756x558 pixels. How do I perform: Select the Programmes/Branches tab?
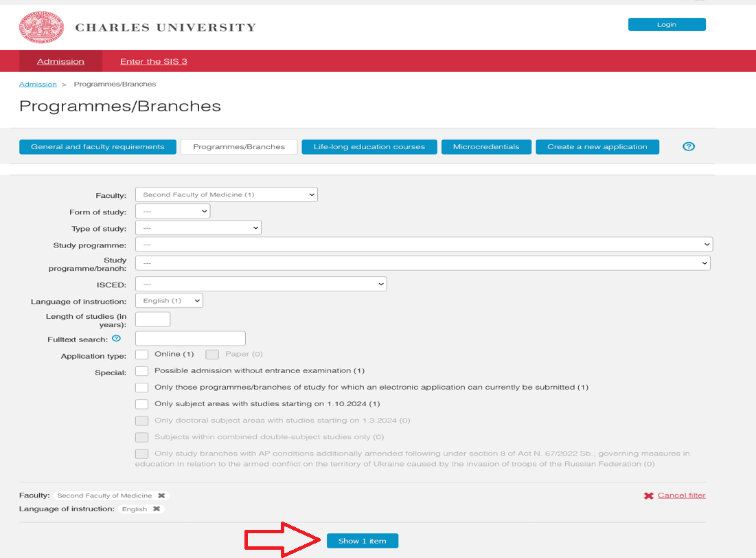[239, 147]
